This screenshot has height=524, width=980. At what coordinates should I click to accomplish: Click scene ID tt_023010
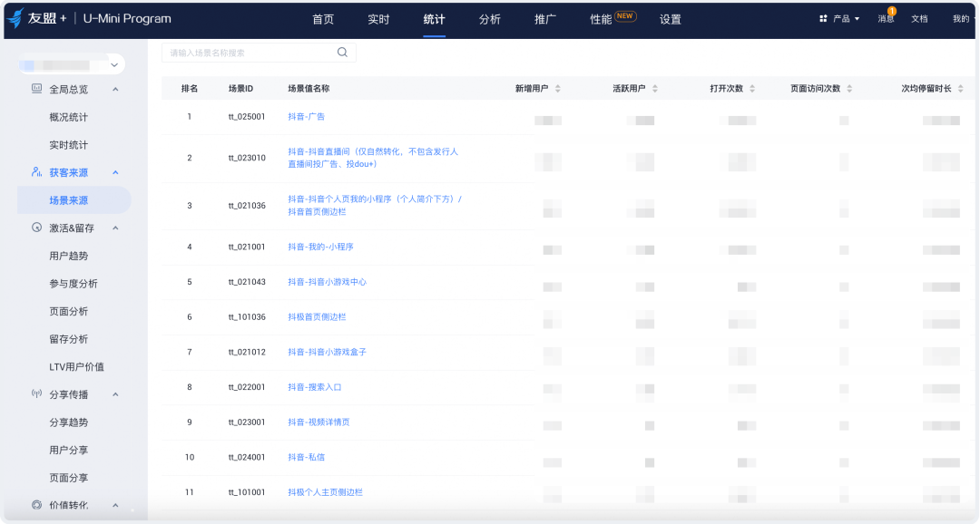tap(247, 158)
